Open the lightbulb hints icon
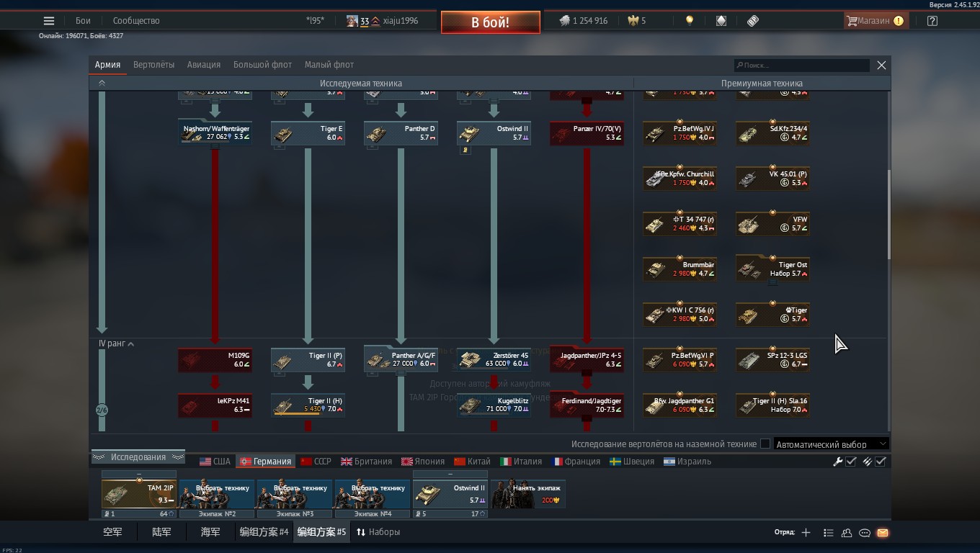The width and height of the screenshot is (980, 553). point(689,21)
